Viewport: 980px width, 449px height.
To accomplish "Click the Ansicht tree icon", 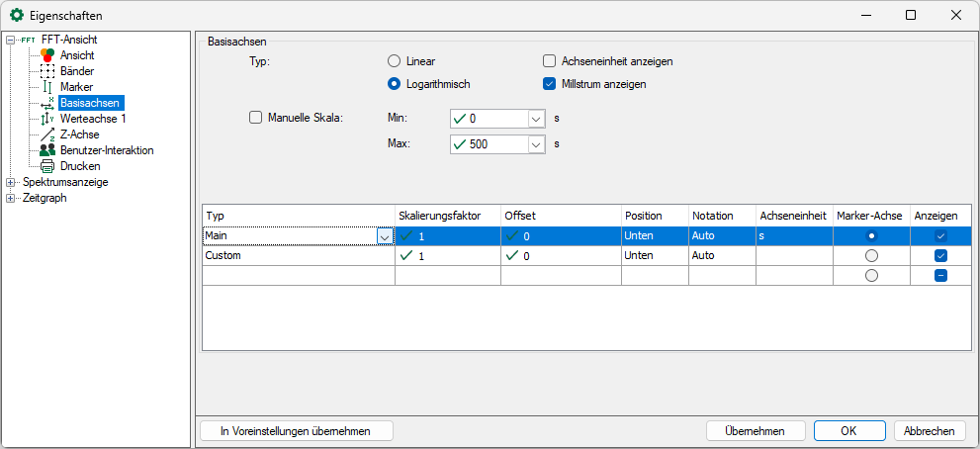I will [x=47, y=55].
